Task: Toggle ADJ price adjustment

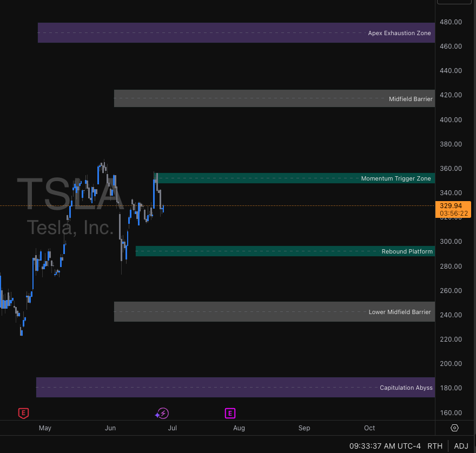Action: (x=461, y=446)
